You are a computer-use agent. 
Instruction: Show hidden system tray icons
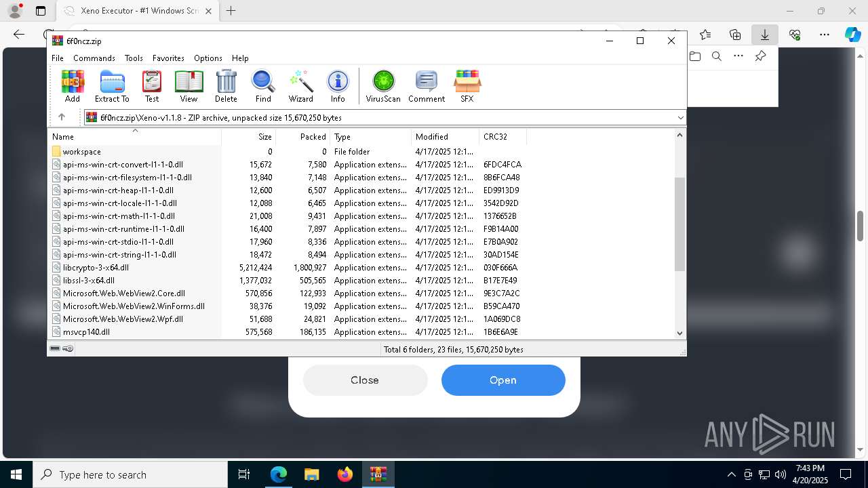click(x=731, y=474)
